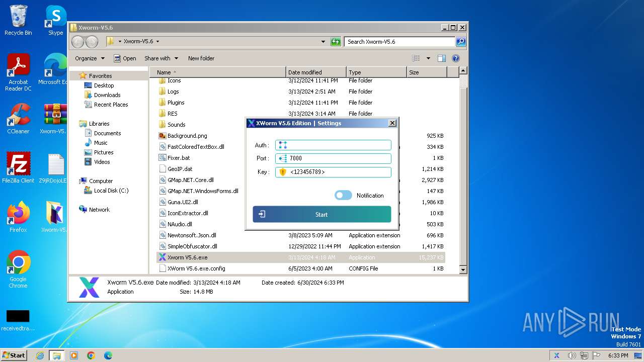
Task: Expand view options dropdown arrow
Action: pyautogui.click(x=428, y=58)
